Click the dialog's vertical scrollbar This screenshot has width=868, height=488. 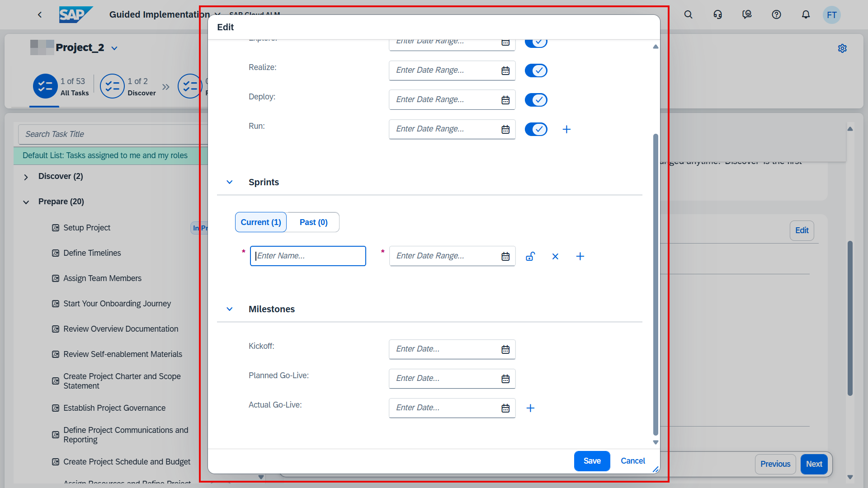[656, 285]
